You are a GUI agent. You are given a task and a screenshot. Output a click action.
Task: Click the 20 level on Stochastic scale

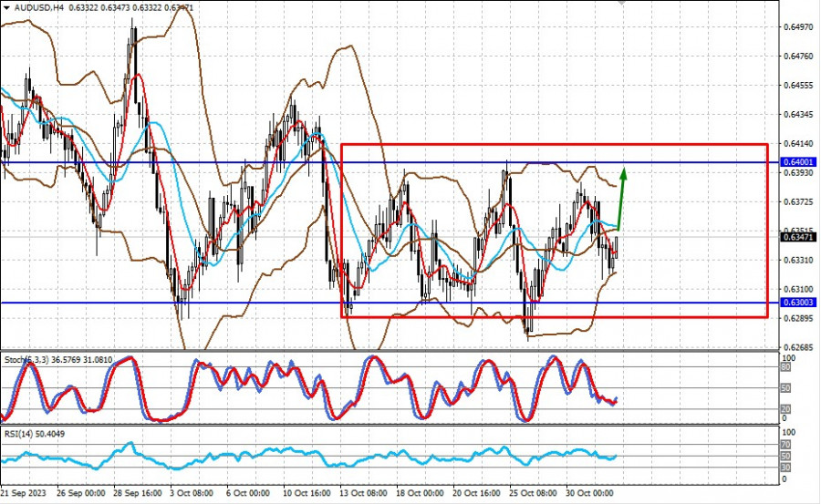click(x=786, y=408)
